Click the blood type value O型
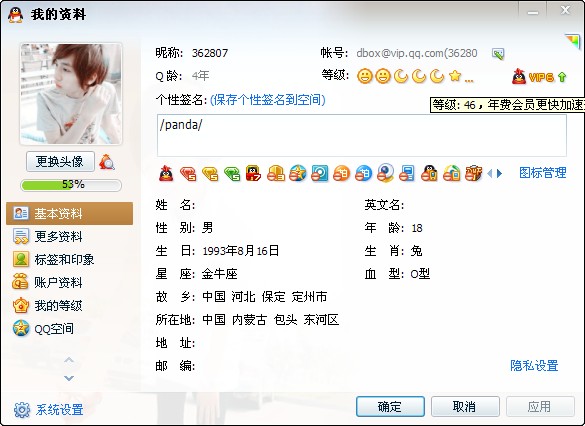 click(420, 274)
